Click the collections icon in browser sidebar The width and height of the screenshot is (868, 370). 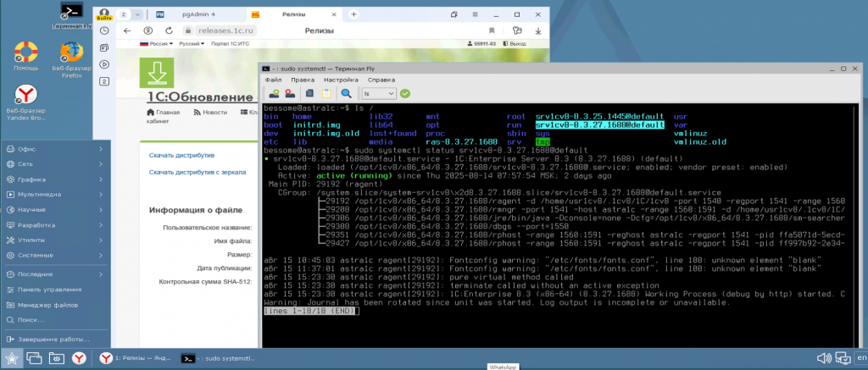point(104,48)
